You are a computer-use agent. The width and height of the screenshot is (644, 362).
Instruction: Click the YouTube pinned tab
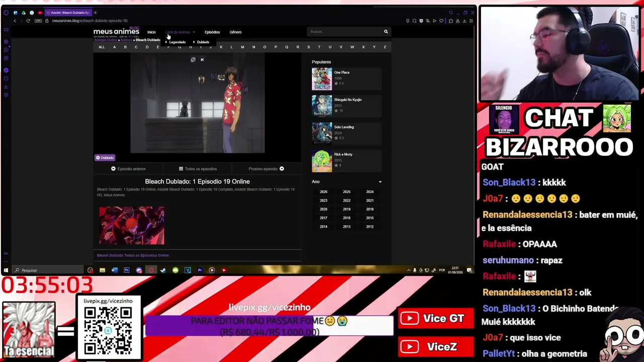(40, 13)
